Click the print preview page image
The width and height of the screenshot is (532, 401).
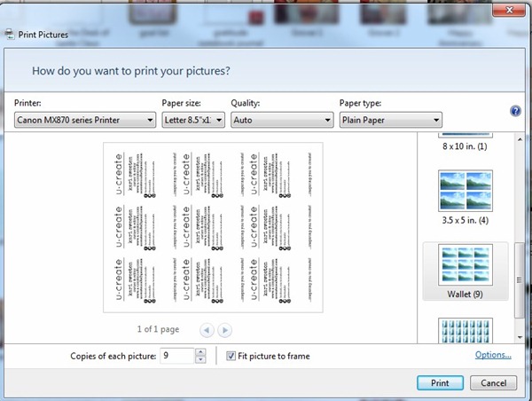pyautogui.click(x=213, y=227)
